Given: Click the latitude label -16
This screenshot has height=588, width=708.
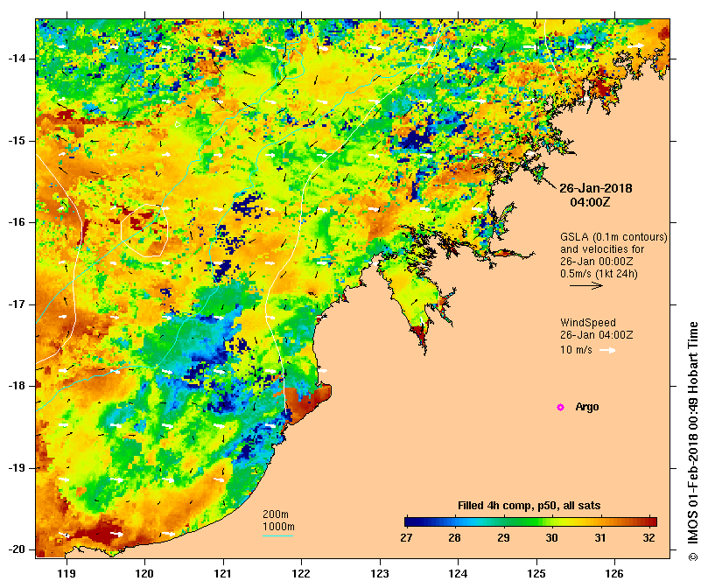Looking at the screenshot, I should 17,222.
